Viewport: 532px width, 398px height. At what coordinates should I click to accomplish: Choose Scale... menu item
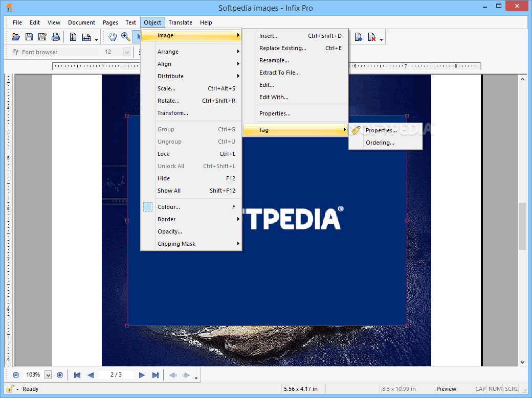click(192, 88)
